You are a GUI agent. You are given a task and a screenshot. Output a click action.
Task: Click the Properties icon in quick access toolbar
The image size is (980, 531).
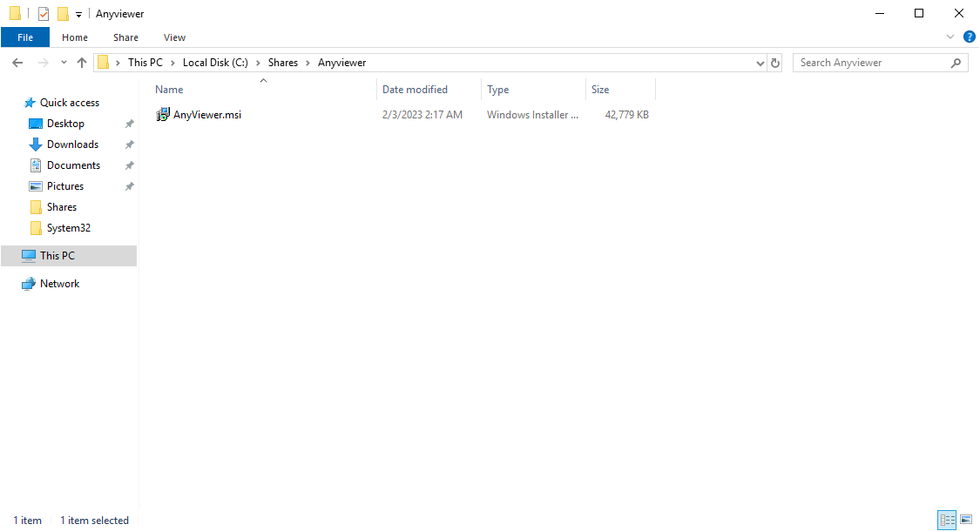point(44,14)
